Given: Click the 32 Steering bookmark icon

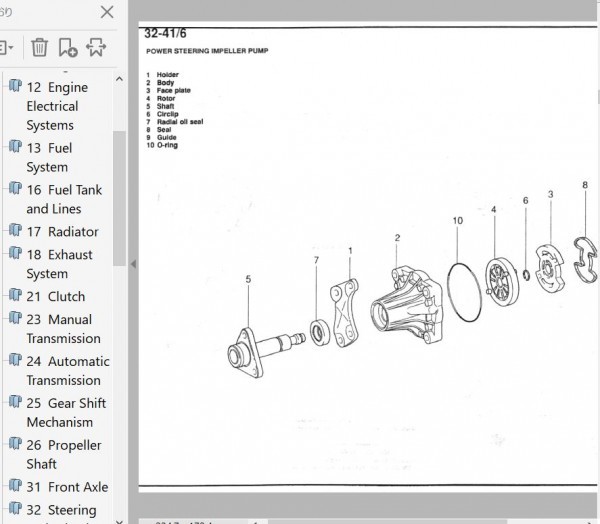Looking at the screenshot, I should (15, 508).
